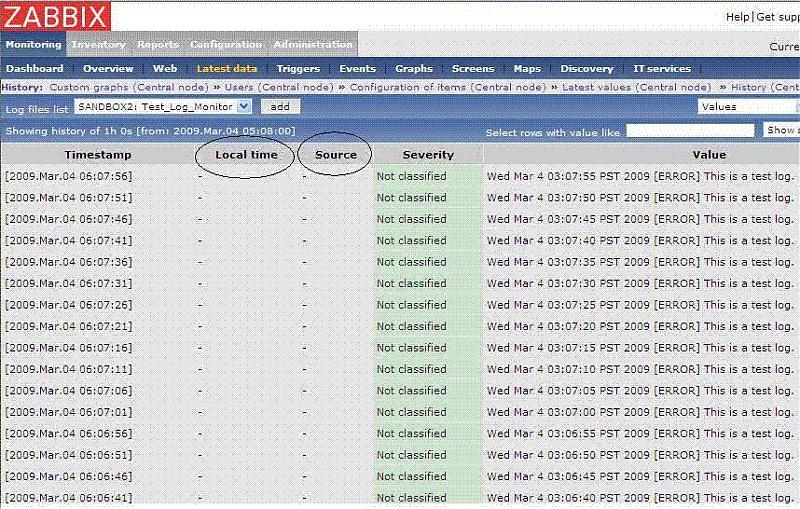Click 'Not classified' in the 06:07:56 row
Image resolution: width=800 pixels, height=509 pixels.
[x=411, y=176]
